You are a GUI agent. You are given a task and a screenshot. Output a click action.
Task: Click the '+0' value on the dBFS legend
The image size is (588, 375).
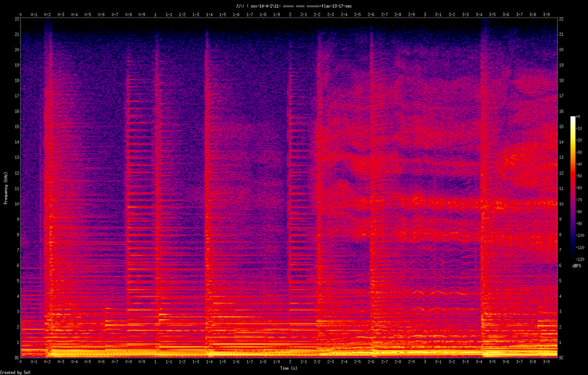[578, 117]
